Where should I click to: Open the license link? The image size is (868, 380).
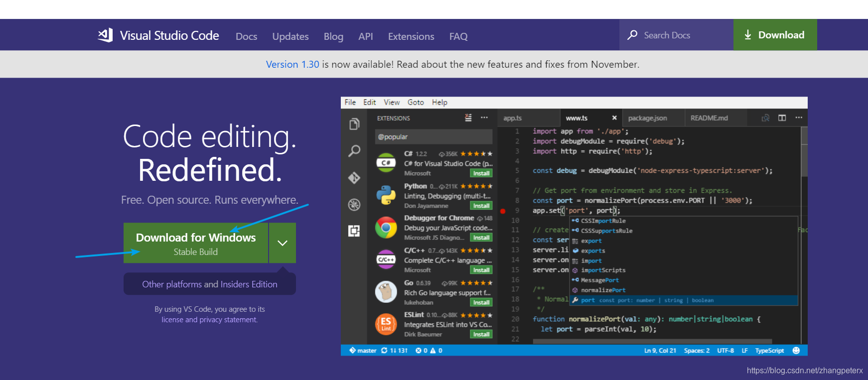pos(172,320)
